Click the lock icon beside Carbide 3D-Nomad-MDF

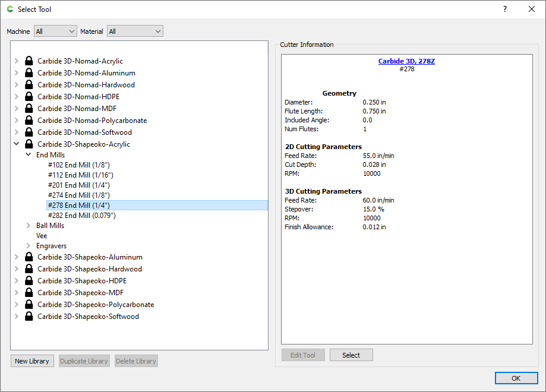click(29, 108)
